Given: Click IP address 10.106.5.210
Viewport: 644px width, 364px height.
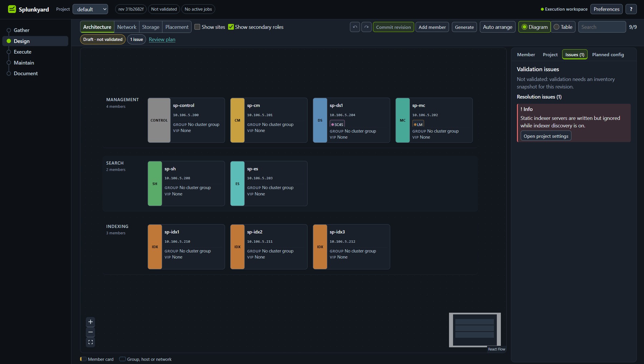Looking at the screenshot, I should tap(177, 242).
